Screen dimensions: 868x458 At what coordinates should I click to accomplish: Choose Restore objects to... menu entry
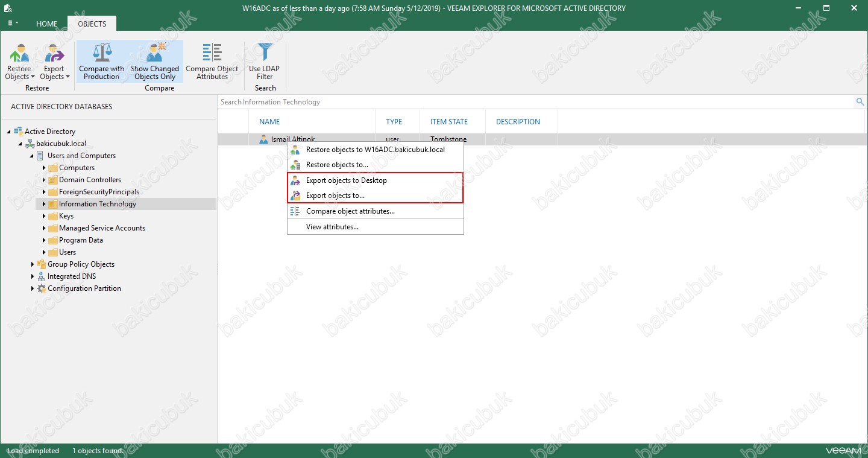point(376,165)
